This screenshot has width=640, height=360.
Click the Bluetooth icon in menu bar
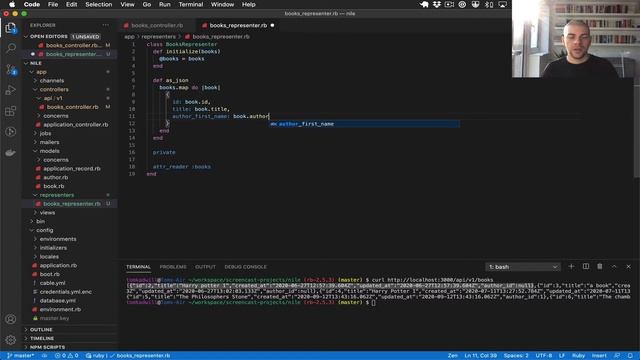coord(489,4)
